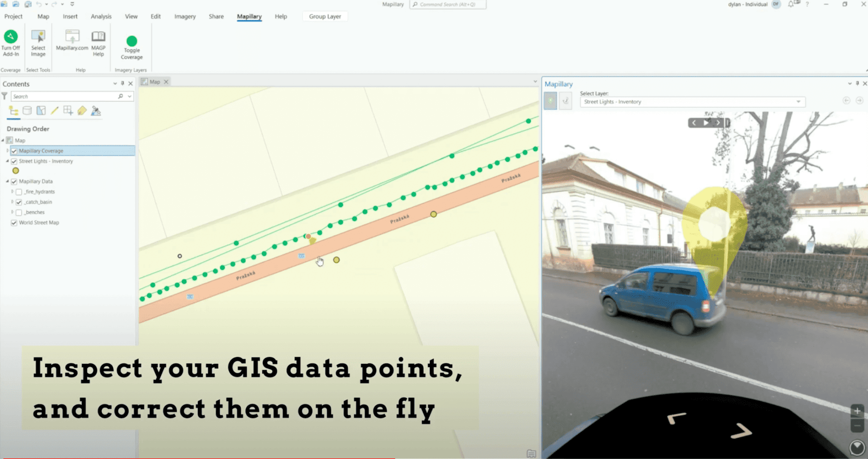Enable the _fire_hydrants layer

(x=19, y=192)
